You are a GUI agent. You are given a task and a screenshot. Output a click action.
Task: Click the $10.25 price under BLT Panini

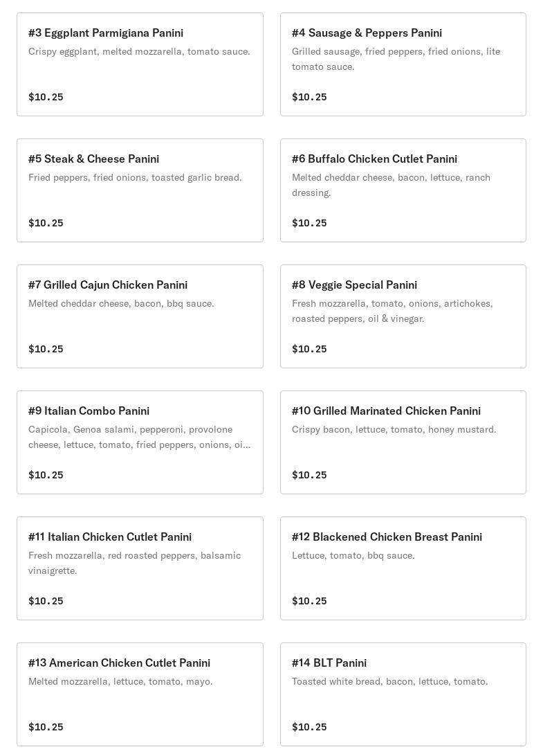tap(309, 727)
